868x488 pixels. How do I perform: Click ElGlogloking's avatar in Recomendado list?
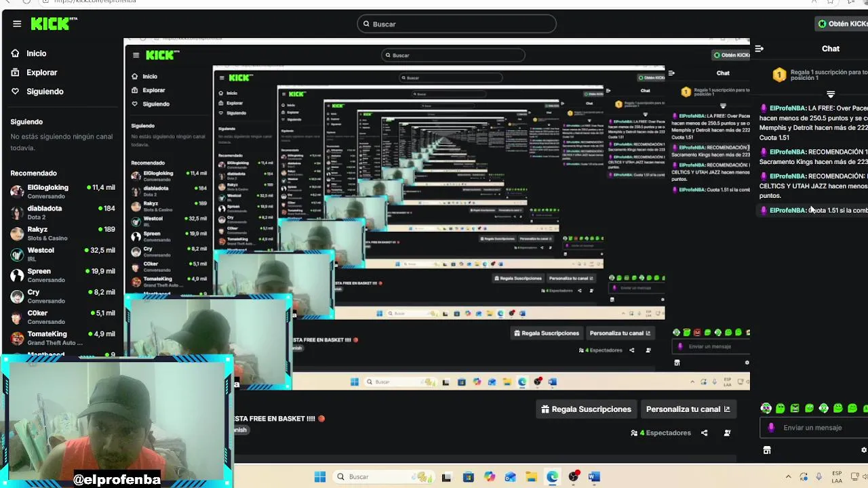[x=17, y=192]
